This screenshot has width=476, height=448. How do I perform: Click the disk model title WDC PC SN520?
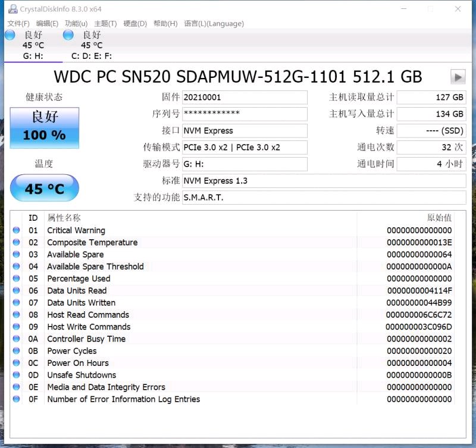pyautogui.click(x=237, y=77)
